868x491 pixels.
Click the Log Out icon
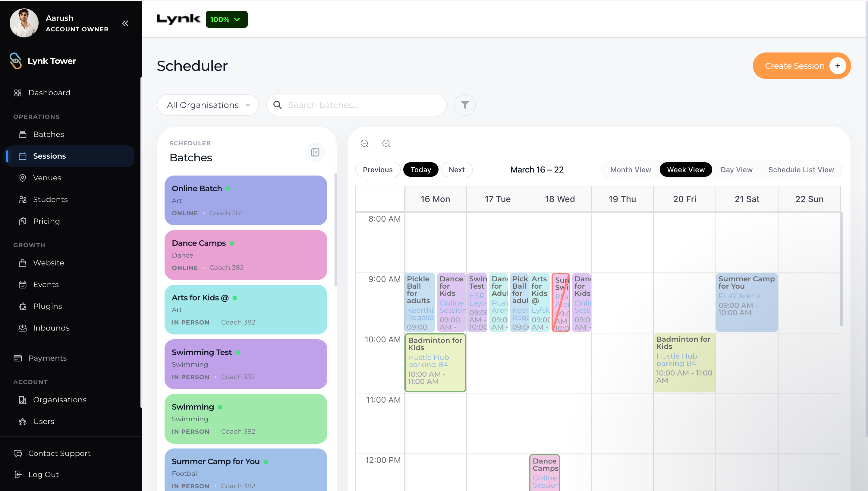click(x=18, y=475)
